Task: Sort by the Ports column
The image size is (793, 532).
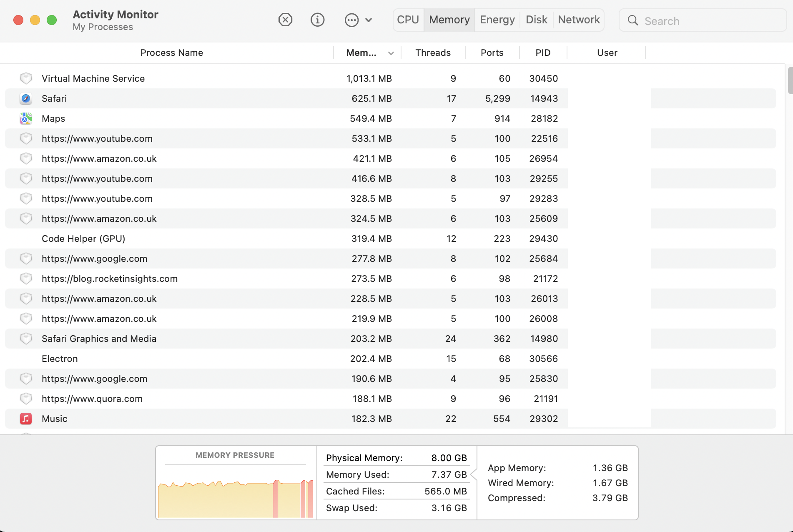Action: tap(492, 53)
